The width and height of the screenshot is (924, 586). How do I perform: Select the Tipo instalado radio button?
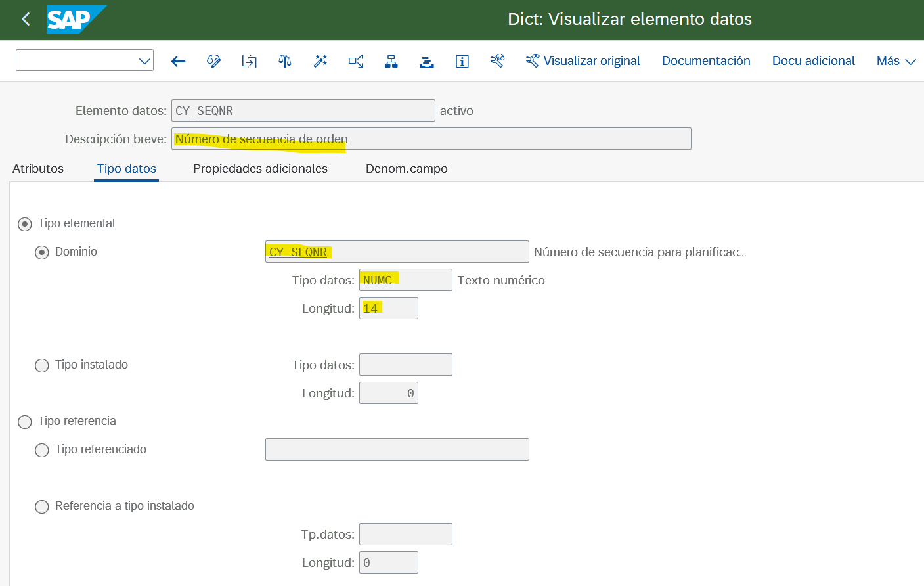[42, 365]
